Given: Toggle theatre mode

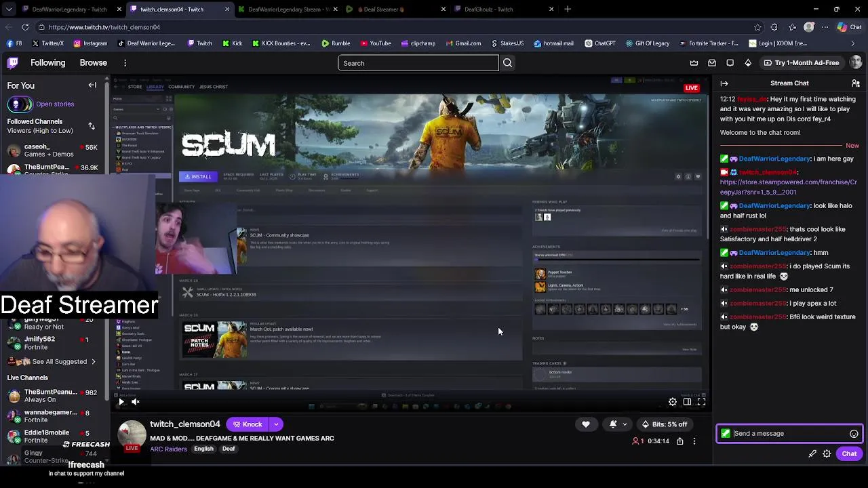Looking at the screenshot, I should (x=687, y=402).
